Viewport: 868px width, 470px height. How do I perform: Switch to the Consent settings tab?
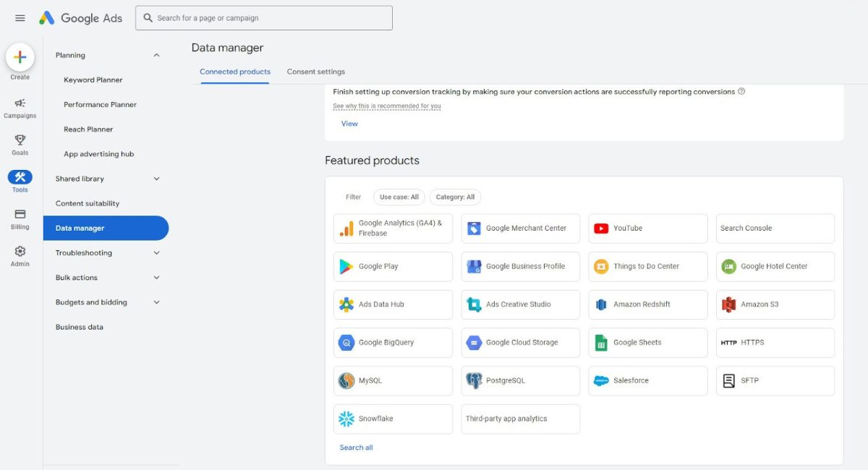pyautogui.click(x=316, y=72)
